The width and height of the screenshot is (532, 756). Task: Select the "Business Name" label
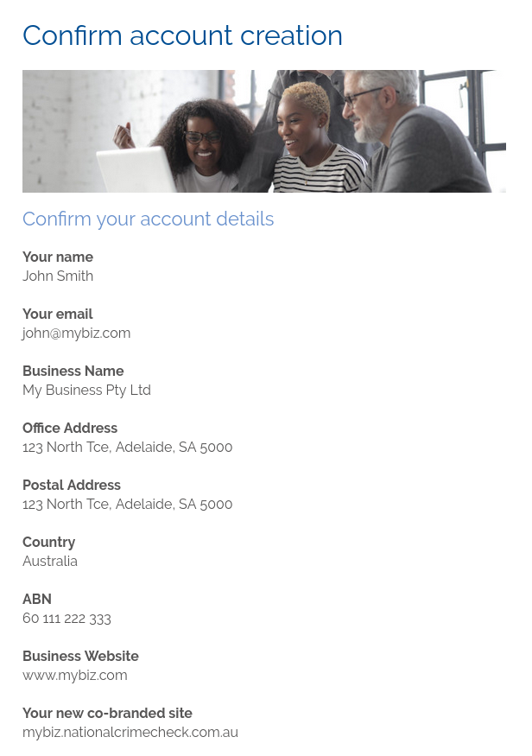73,372
